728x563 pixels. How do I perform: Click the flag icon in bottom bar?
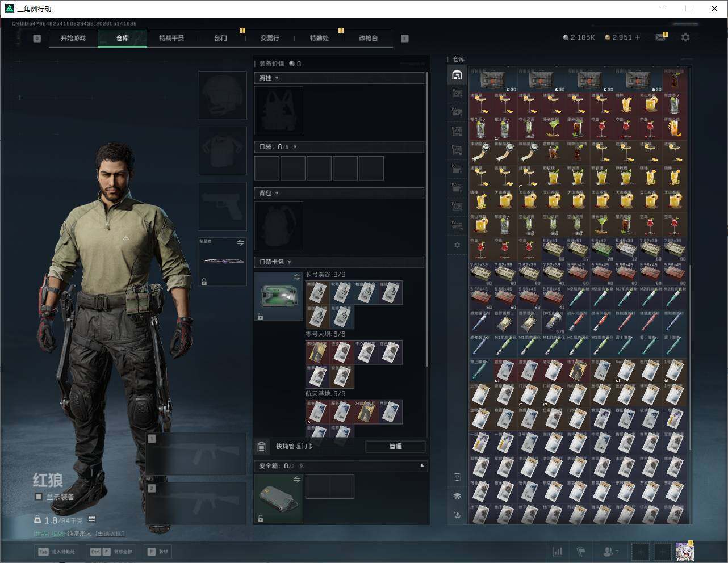pos(581,551)
